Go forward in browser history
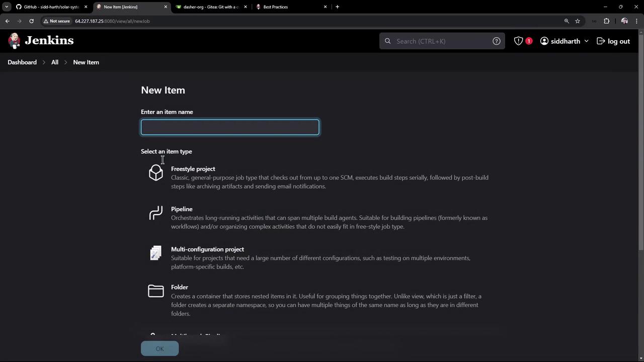Viewport: 644px width, 362px height. point(19,21)
